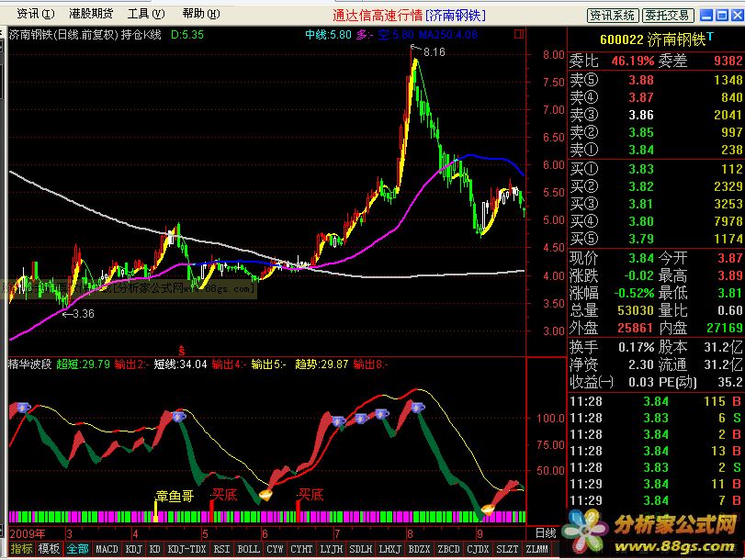Click the 中线:5.80 label
The height and width of the screenshot is (560, 745).
click(x=328, y=35)
